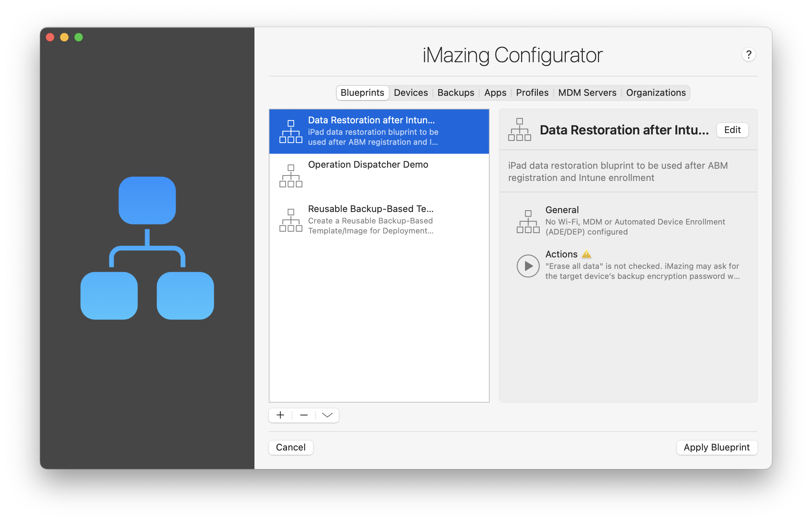This screenshot has height=522, width=812.
Task: Click the Actions play circle icon
Action: 528,266
